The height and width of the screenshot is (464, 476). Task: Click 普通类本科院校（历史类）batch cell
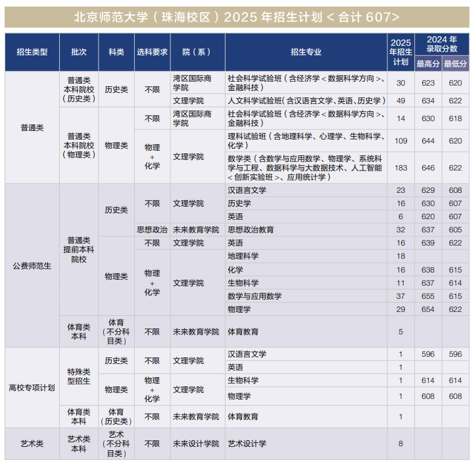79,90
